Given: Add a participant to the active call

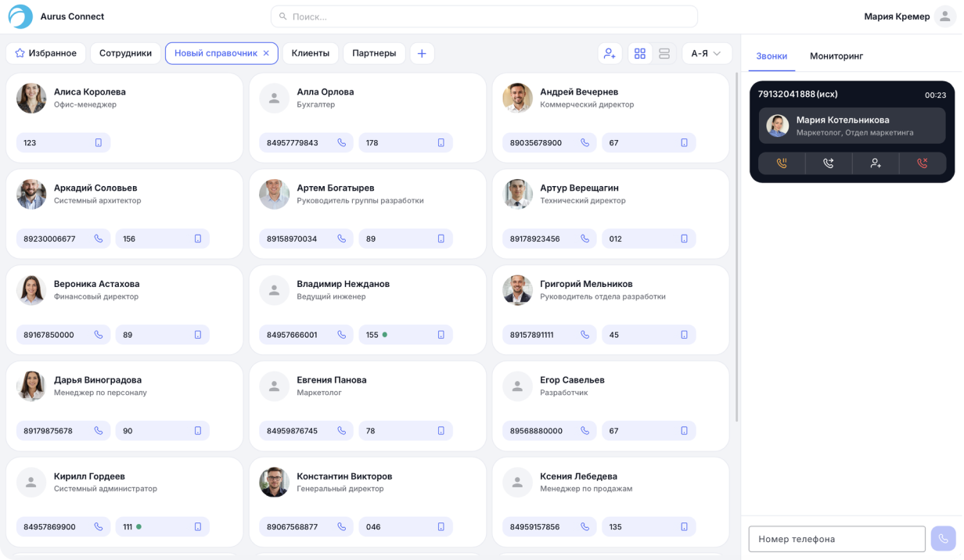Looking at the screenshot, I should [x=876, y=163].
